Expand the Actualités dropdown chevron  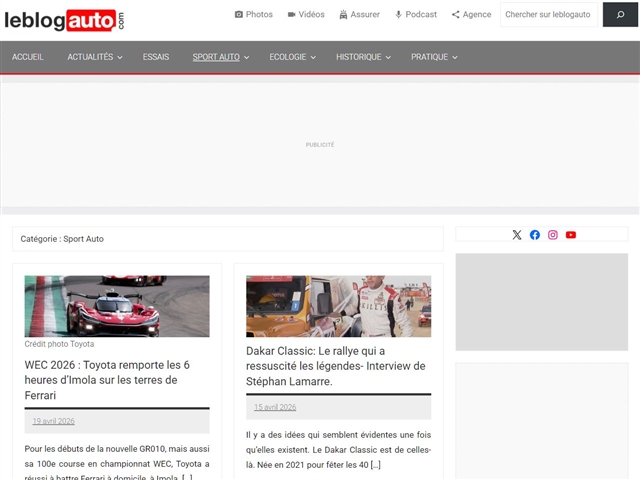(120, 58)
